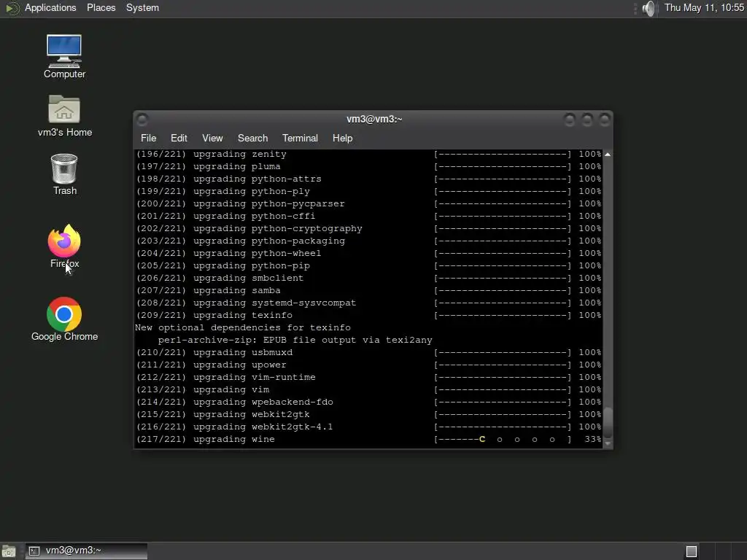Click the 'upgrading python-attrs' line
The image size is (747, 560).
[368, 179]
